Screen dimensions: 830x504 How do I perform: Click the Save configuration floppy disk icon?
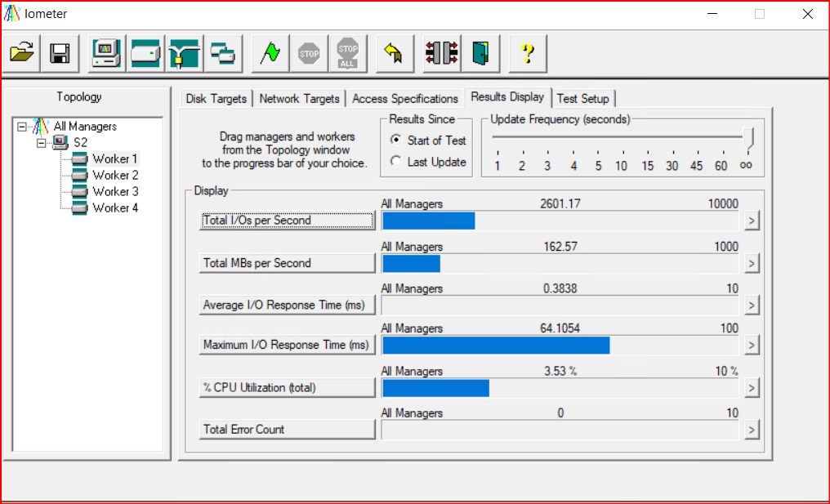click(60, 53)
